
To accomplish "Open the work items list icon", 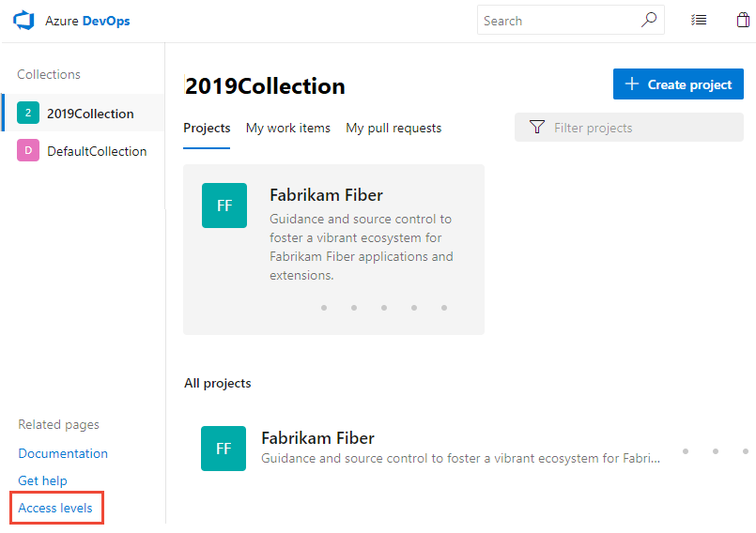I will [699, 20].
